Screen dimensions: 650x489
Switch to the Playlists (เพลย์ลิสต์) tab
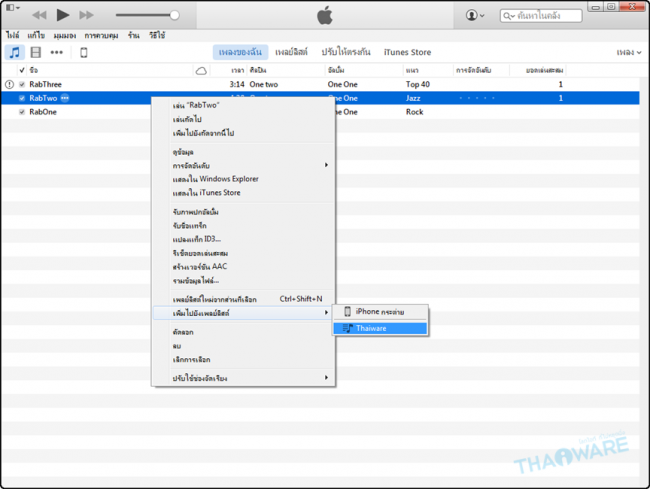click(x=291, y=52)
